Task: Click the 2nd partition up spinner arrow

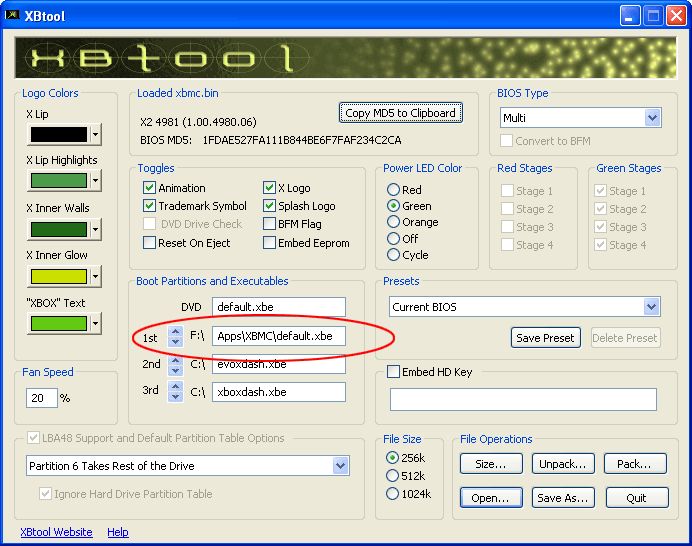Action: (x=176, y=360)
